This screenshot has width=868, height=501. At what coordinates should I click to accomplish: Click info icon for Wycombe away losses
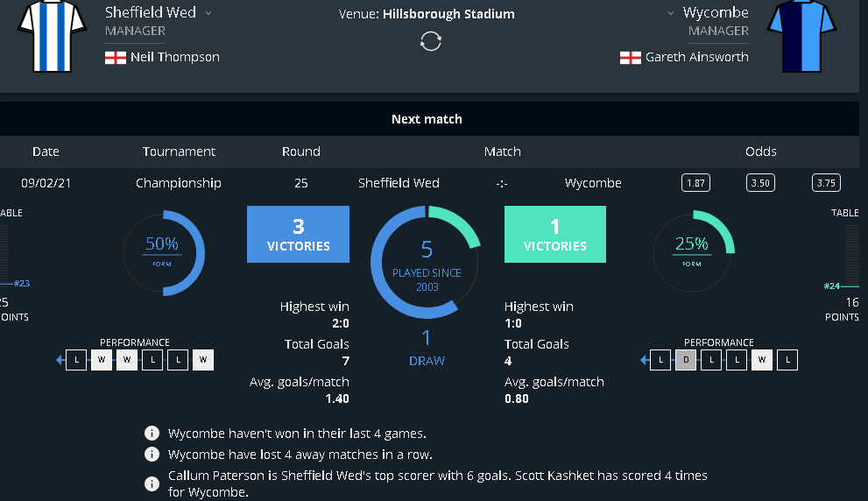pyautogui.click(x=152, y=455)
